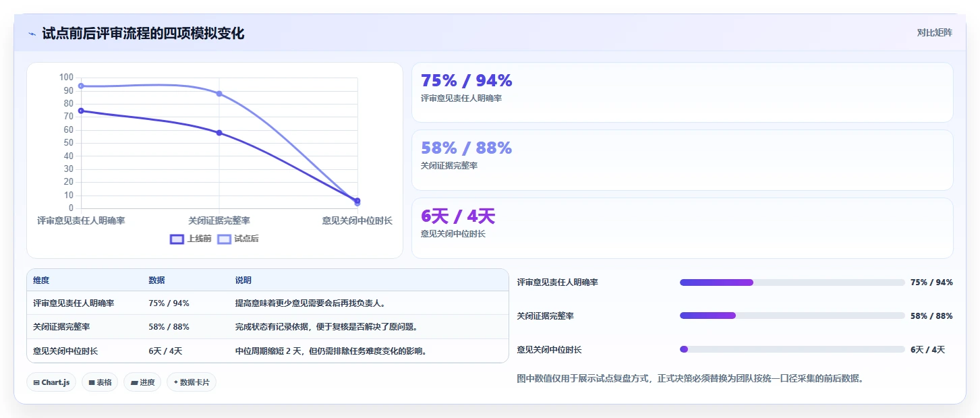Click the lightning icon beside the panel title

coord(32,34)
